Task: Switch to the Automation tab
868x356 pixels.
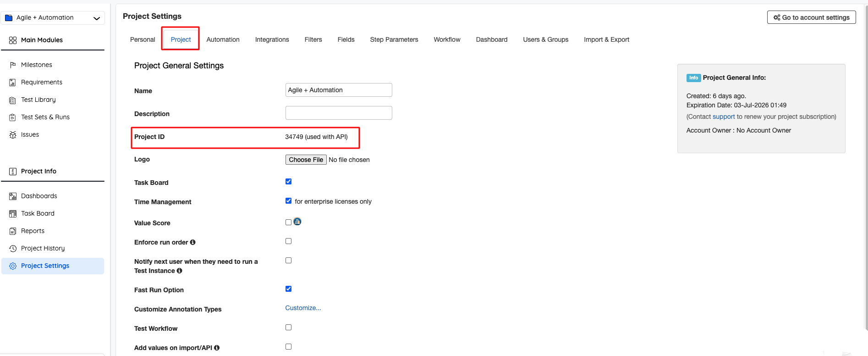Action: point(223,39)
